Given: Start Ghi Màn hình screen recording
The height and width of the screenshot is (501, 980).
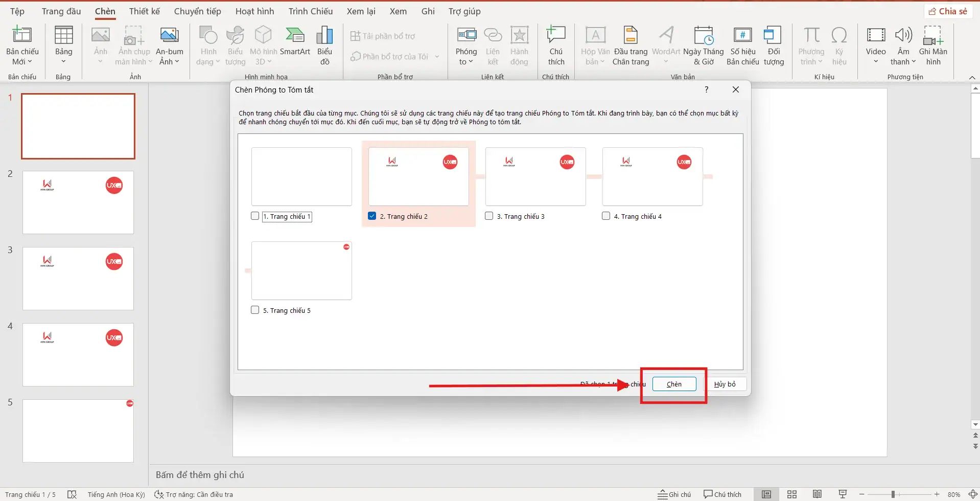Looking at the screenshot, I should (934, 45).
